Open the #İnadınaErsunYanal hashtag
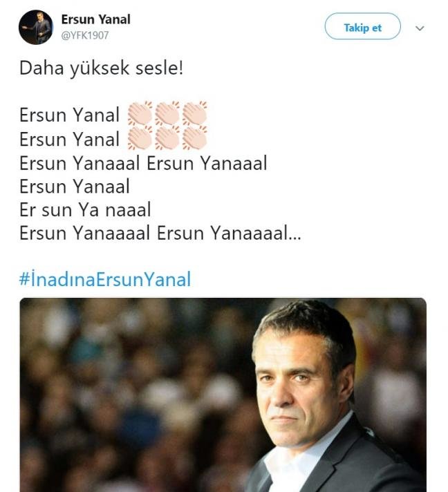448x492 pixels. coord(105,279)
